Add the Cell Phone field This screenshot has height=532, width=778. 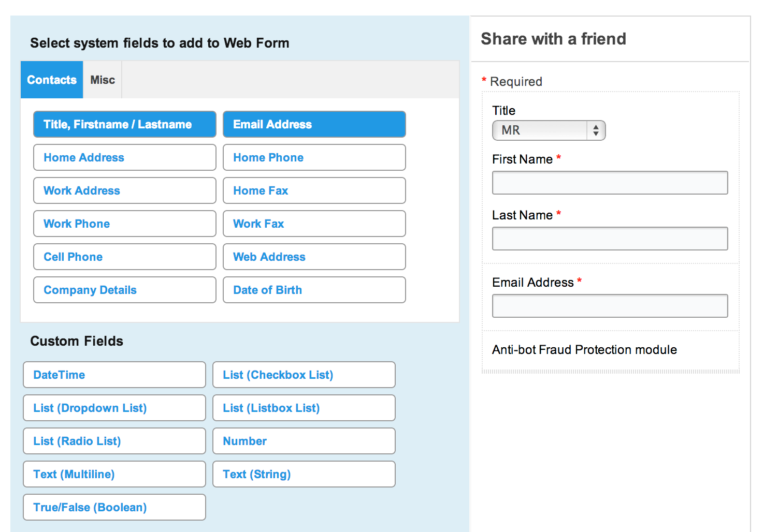click(x=124, y=257)
